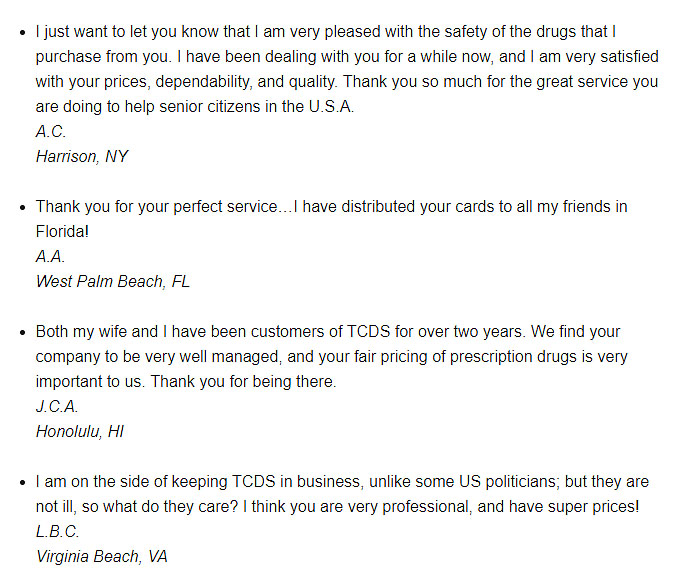
Task: Click the bullet before politicians testimonial
Action: (23, 482)
